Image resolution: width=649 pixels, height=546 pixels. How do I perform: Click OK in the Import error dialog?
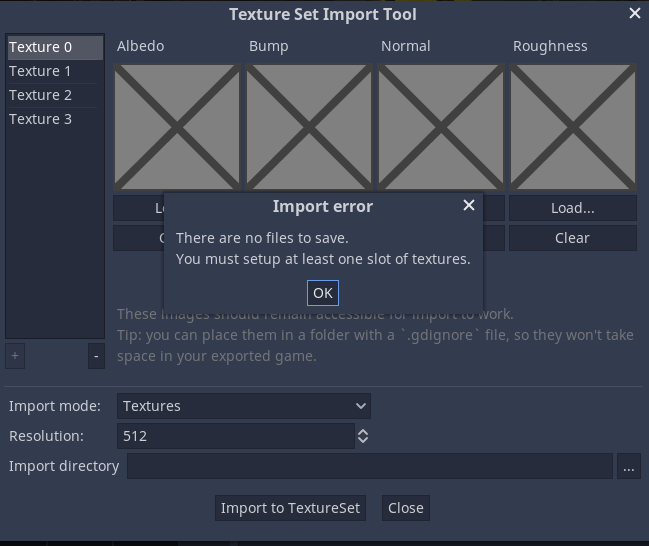(x=323, y=293)
